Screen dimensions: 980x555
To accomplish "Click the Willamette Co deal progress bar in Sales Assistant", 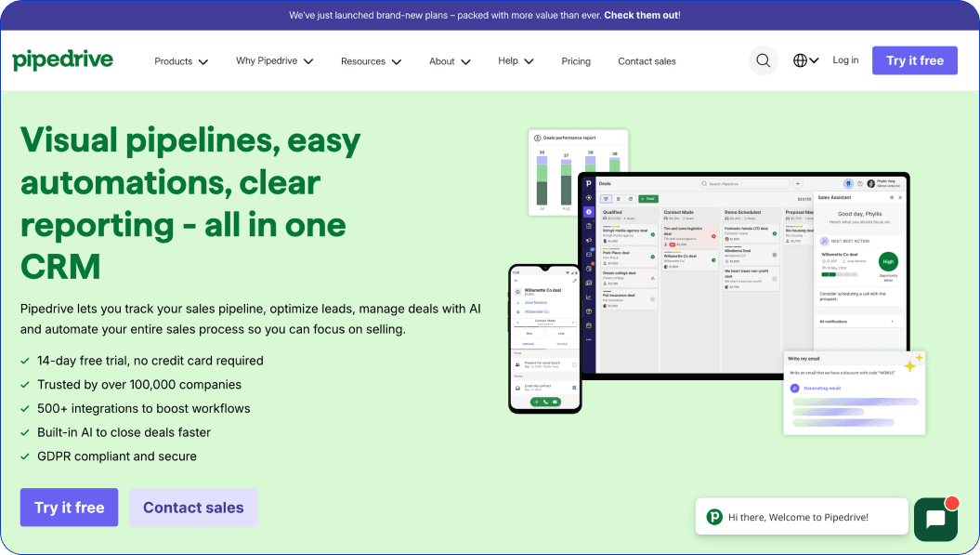I will tap(840, 274).
